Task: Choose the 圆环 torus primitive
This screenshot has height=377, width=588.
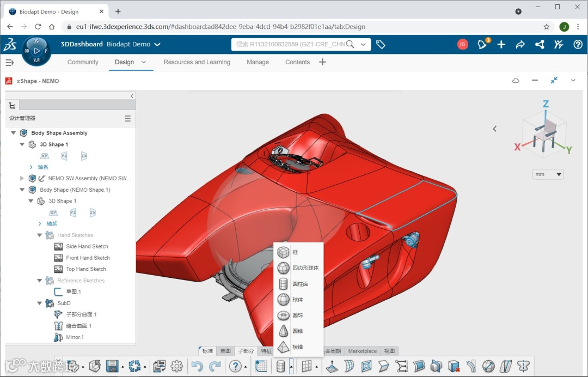Action: 298,315
